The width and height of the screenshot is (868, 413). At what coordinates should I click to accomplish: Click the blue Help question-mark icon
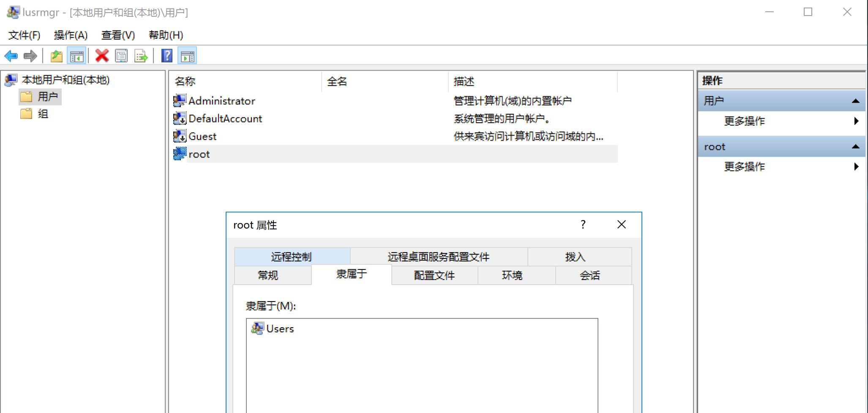(x=167, y=56)
